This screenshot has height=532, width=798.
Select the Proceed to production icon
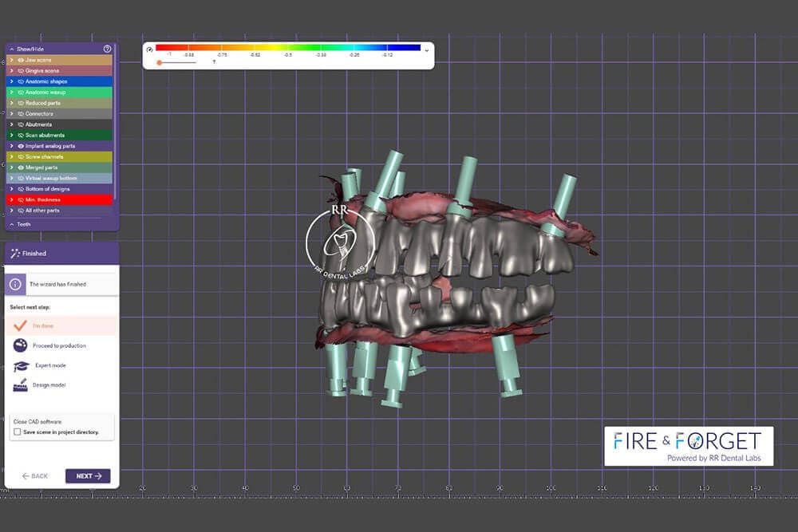20,345
